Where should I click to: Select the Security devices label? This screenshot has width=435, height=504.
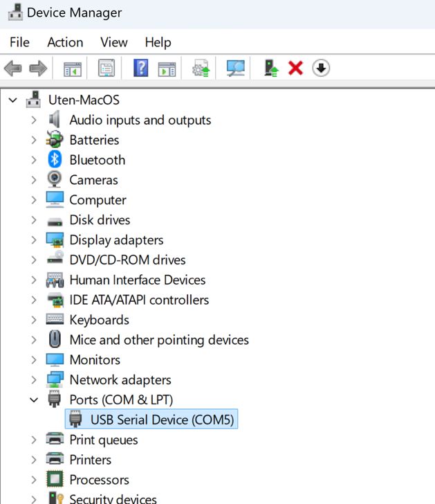(113, 499)
